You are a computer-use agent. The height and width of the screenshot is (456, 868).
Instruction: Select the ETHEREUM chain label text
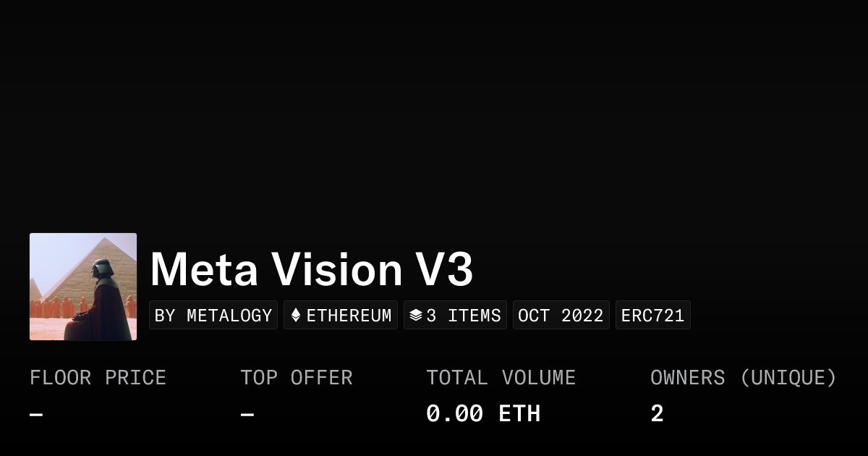point(349,316)
